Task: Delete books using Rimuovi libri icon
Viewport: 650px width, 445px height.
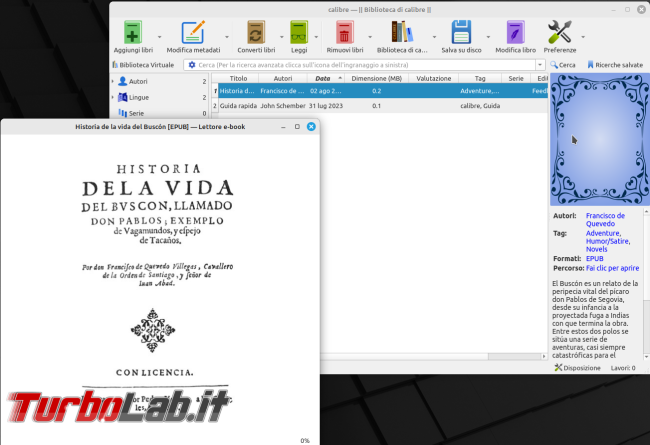Action: pyautogui.click(x=344, y=32)
